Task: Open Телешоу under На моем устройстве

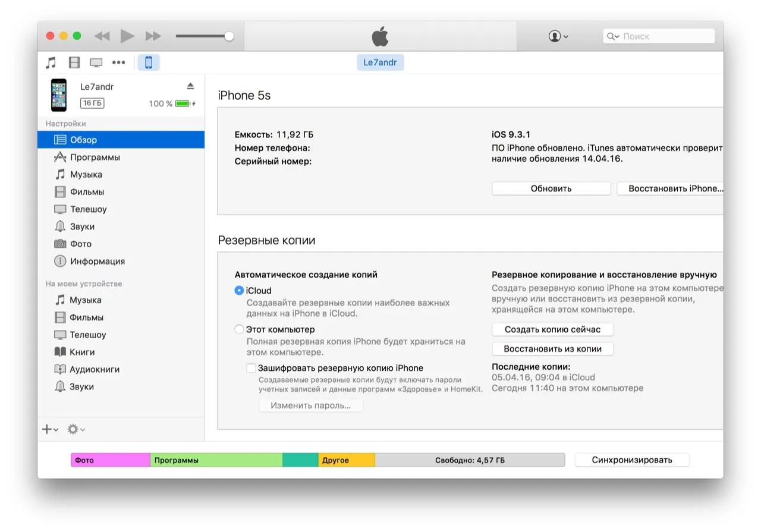Action: (x=121, y=335)
